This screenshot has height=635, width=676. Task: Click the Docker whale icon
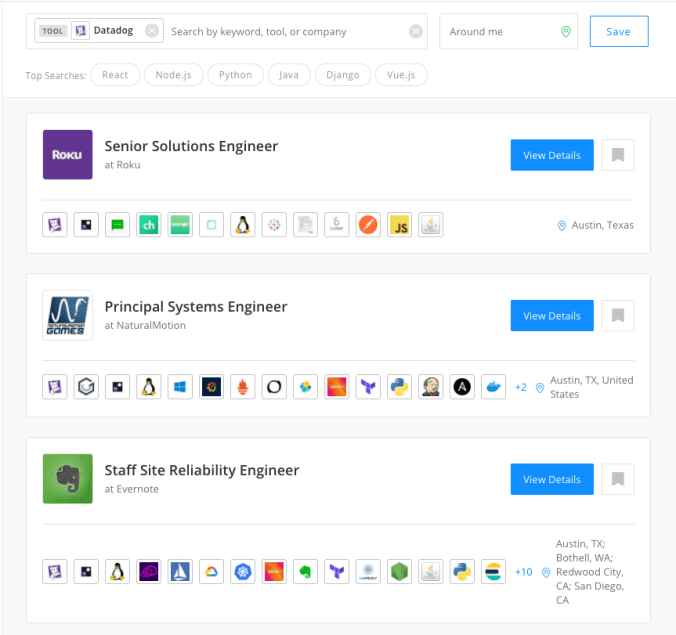[x=494, y=387]
